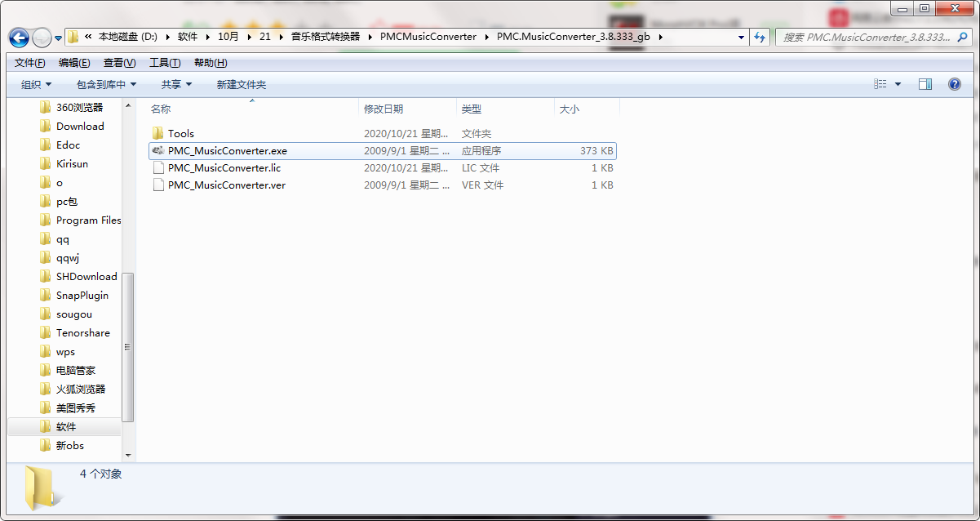
Task: Click the change view icon
Action: coord(880,84)
